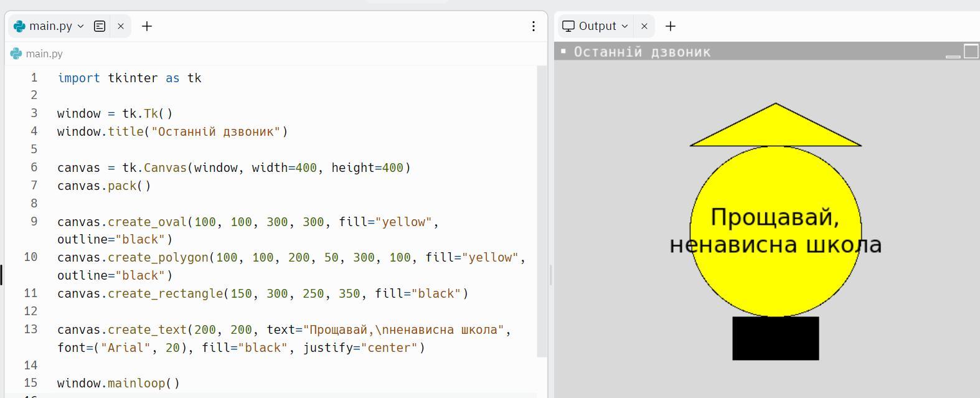Close the main.py editor tab
980x398 pixels.
point(121,26)
